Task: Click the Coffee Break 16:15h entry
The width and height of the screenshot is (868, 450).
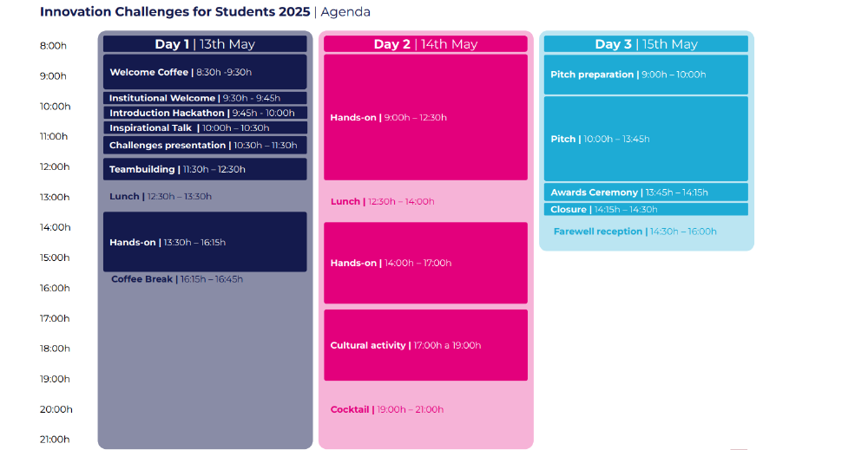Action: [177, 279]
